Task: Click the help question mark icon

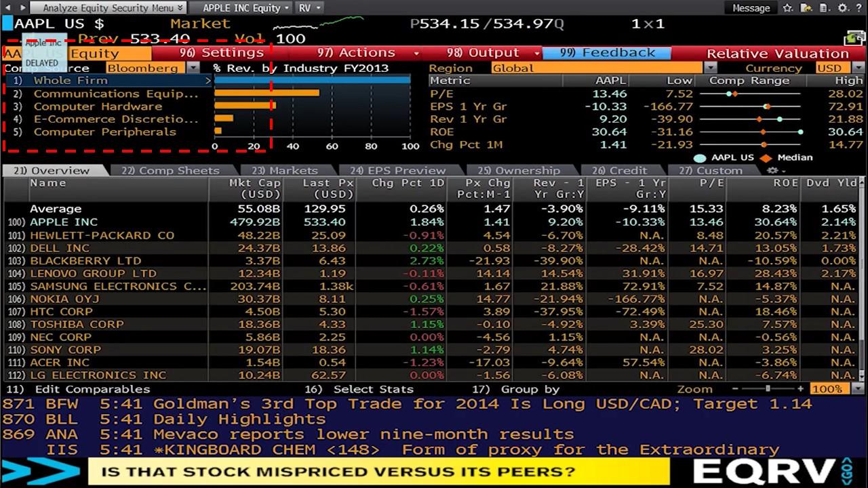Action: click(x=859, y=7)
